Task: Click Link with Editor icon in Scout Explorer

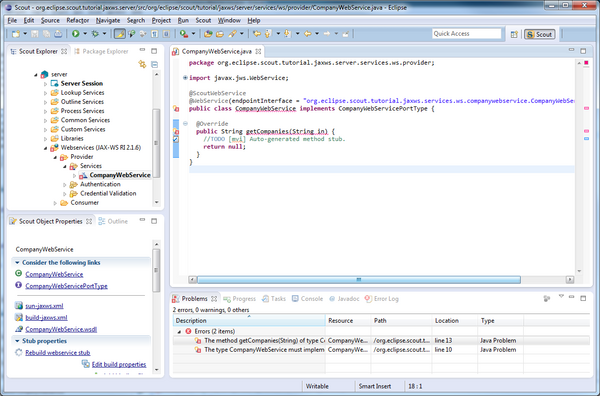Action: (142, 64)
